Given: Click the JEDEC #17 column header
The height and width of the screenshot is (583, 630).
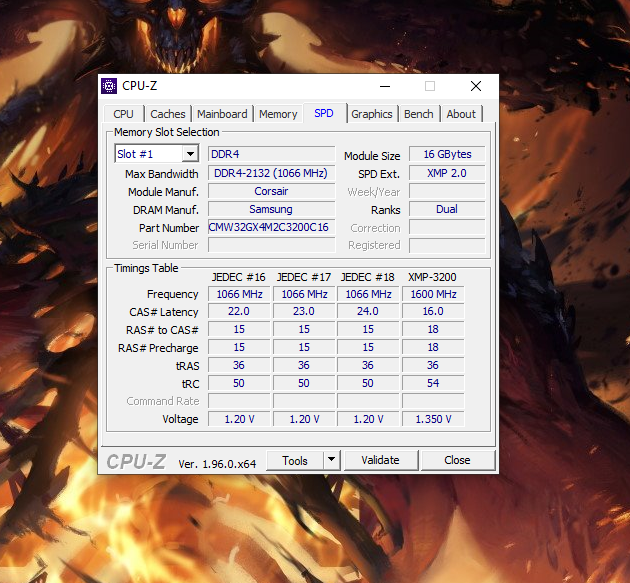Looking at the screenshot, I should 304,277.
